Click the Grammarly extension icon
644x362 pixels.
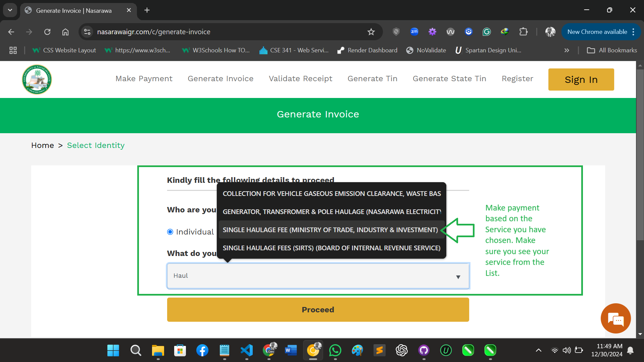tap(487, 32)
